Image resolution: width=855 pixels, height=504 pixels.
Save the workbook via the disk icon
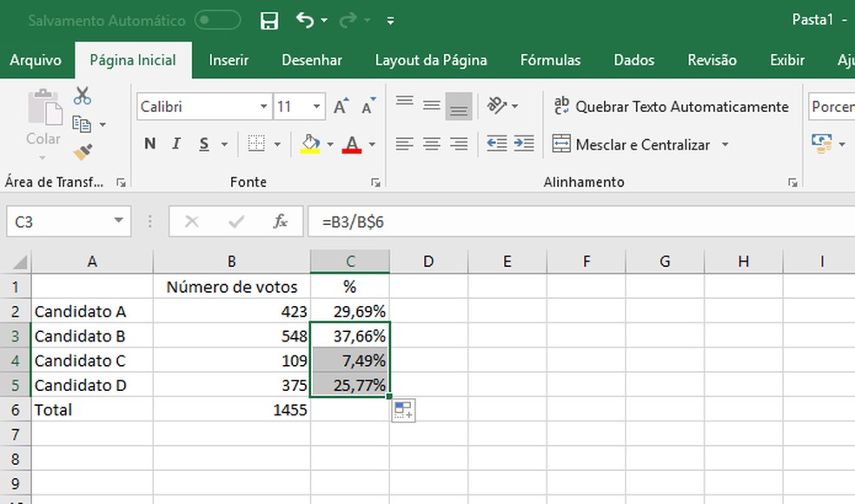click(269, 19)
